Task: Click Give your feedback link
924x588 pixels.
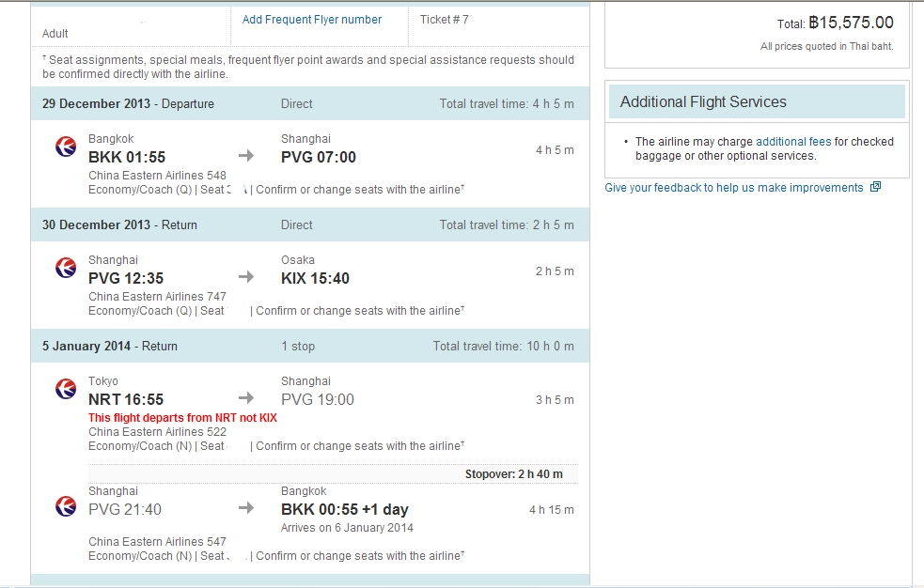Action: click(x=733, y=188)
